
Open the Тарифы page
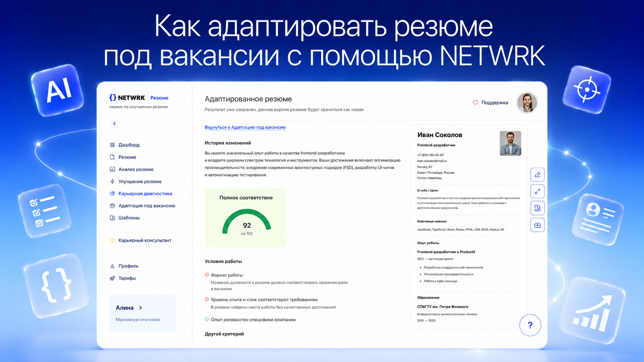click(x=127, y=278)
